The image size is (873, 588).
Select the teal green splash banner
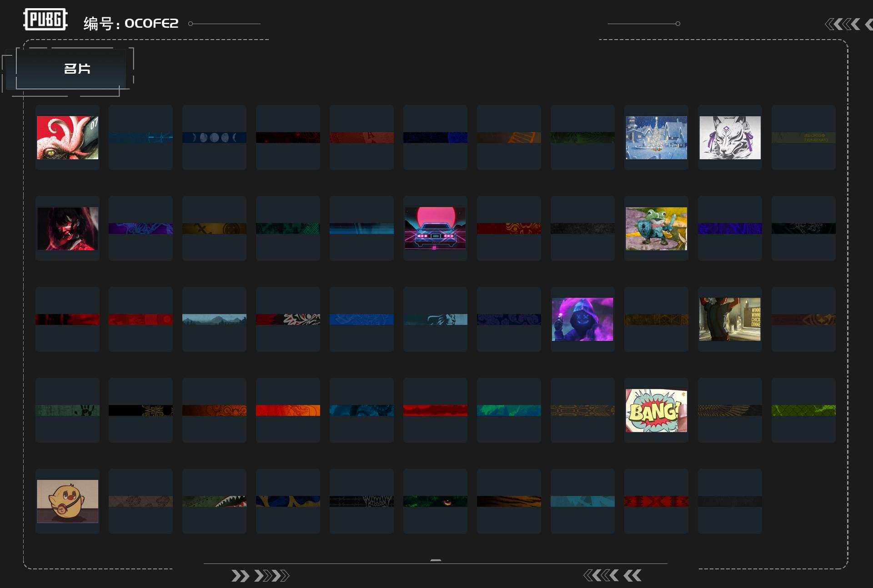pyautogui.click(x=509, y=410)
